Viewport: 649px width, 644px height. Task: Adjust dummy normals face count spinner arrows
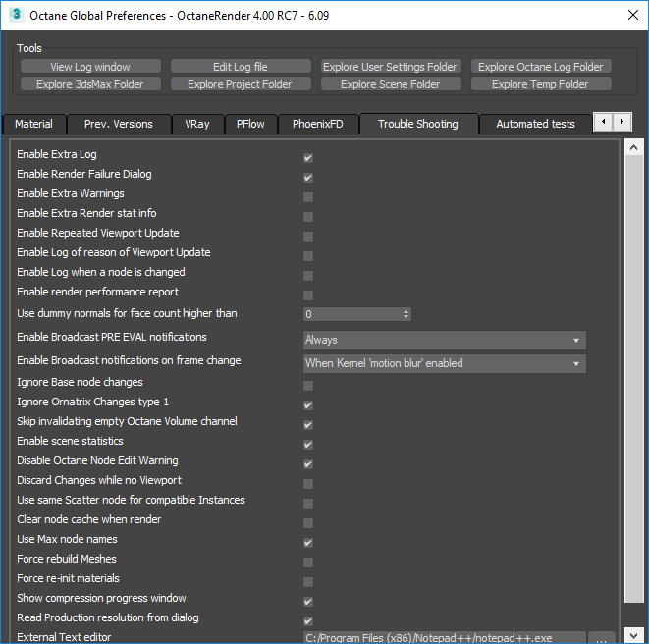click(x=406, y=314)
